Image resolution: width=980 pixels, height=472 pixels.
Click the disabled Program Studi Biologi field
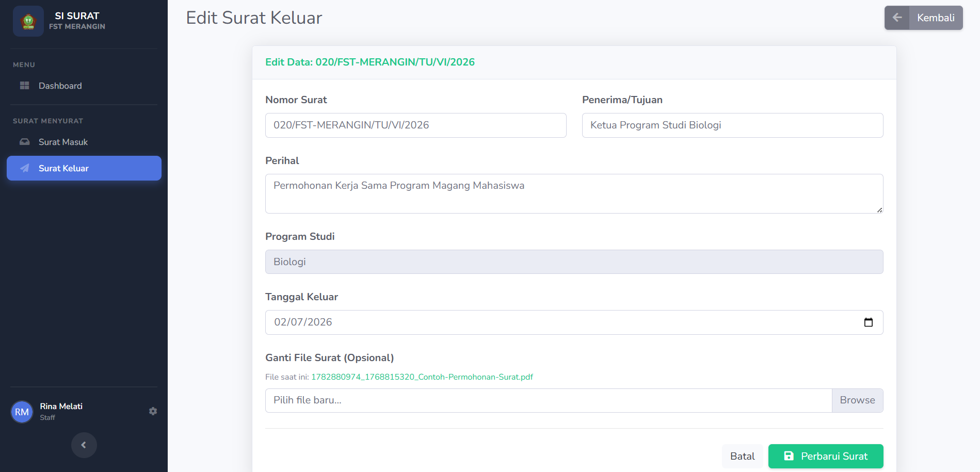click(574, 262)
